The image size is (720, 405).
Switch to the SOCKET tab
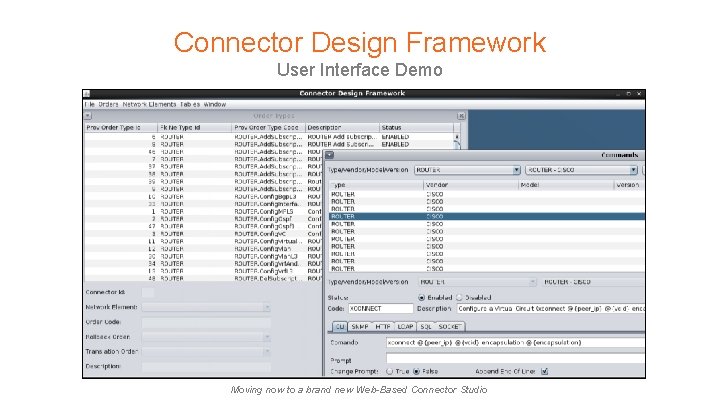(450, 326)
